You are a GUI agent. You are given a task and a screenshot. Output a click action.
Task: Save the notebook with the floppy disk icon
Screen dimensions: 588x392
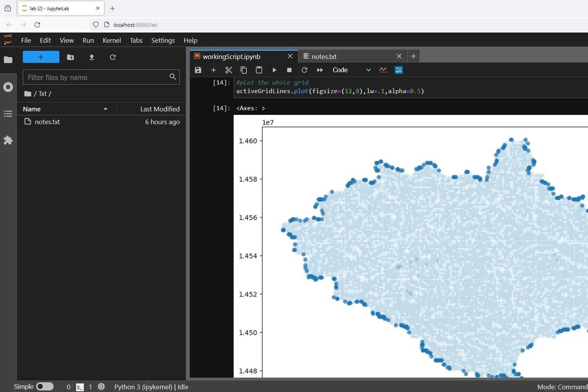coord(198,70)
